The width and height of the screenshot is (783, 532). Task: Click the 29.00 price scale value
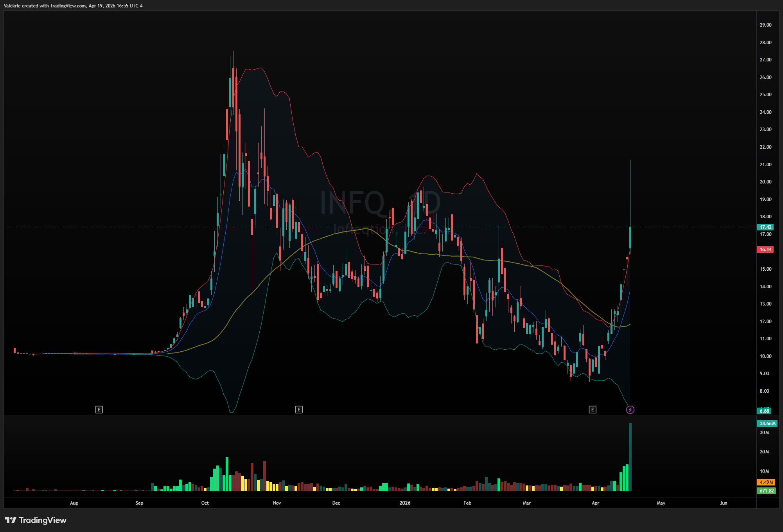click(x=765, y=25)
